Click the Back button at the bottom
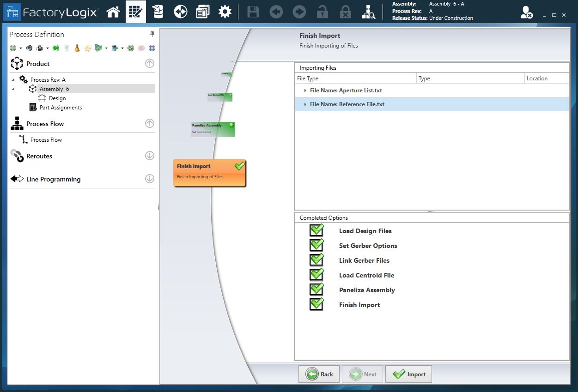 click(x=319, y=374)
